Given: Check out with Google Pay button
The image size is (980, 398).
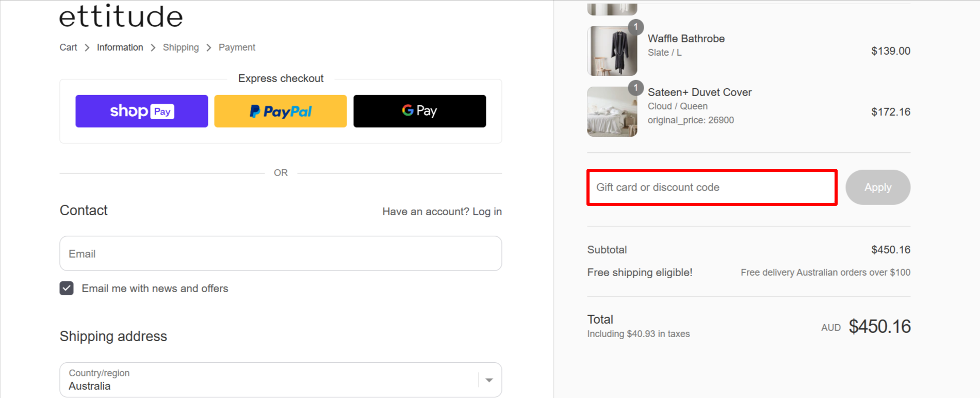Looking at the screenshot, I should coord(420,111).
